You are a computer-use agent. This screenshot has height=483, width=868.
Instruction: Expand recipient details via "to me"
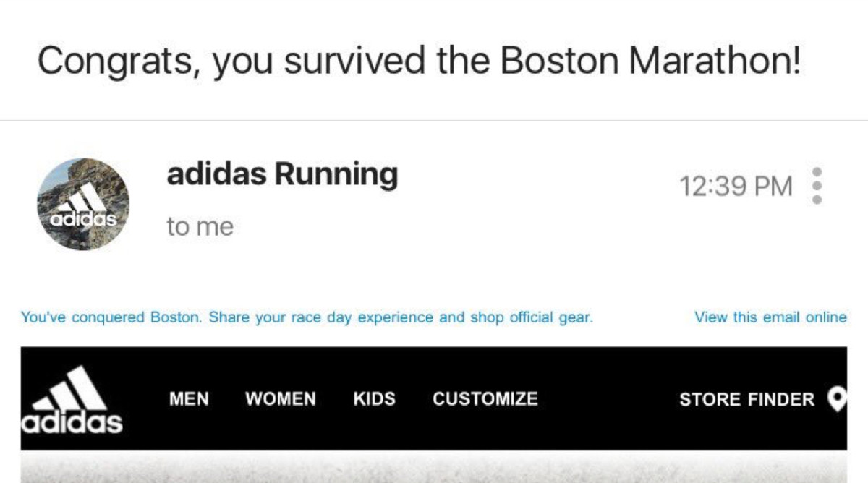tap(200, 227)
